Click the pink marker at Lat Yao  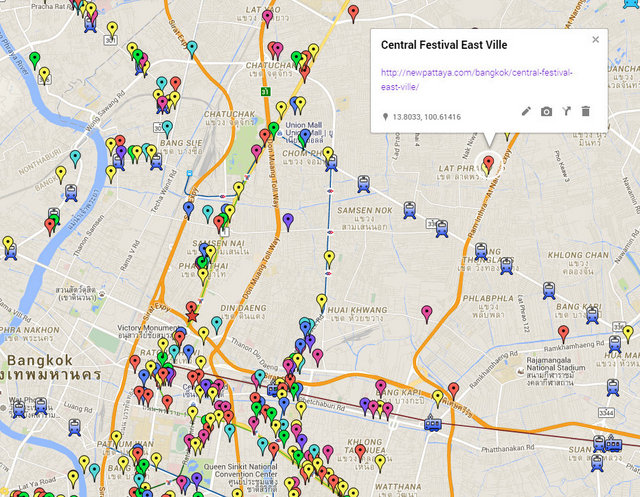(x=267, y=18)
